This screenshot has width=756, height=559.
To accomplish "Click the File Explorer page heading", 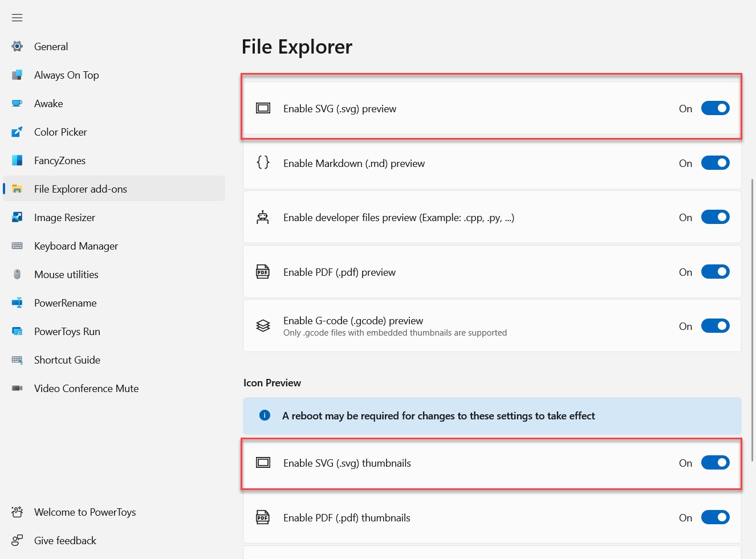I will coord(297,47).
